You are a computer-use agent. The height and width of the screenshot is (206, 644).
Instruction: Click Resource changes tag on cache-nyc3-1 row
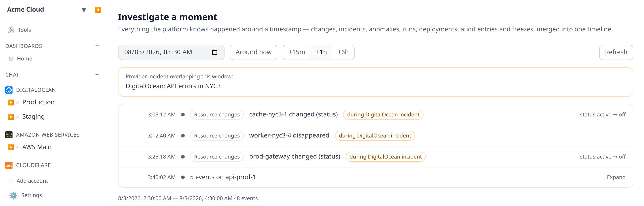click(216, 115)
